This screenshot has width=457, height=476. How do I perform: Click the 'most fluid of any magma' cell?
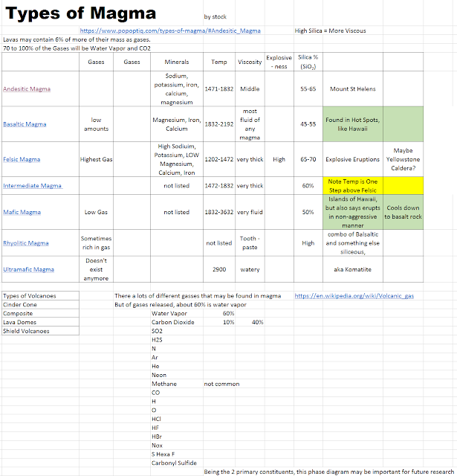250,124
